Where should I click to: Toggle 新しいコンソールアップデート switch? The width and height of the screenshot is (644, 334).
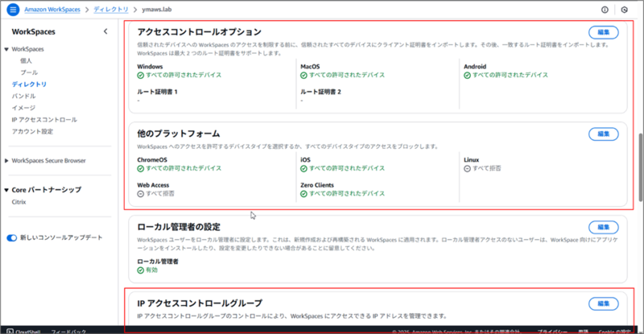pyautogui.click(x=12, y=238)
